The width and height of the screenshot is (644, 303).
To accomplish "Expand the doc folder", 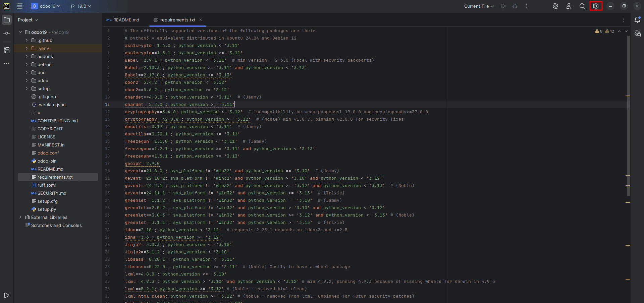I will (27, 72).
